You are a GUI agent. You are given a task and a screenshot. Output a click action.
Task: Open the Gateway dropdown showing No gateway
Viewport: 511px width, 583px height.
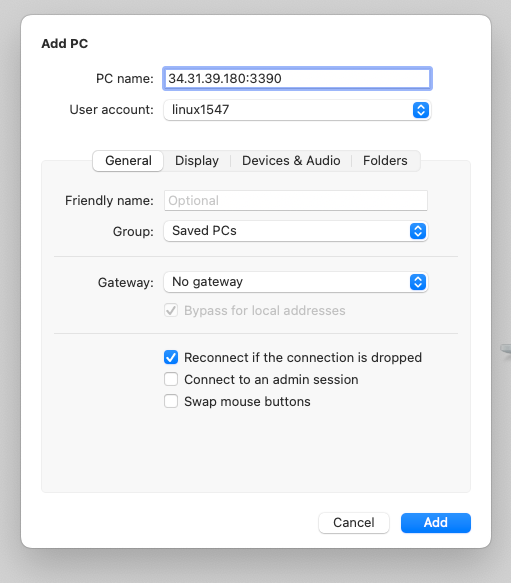point(296,282)
